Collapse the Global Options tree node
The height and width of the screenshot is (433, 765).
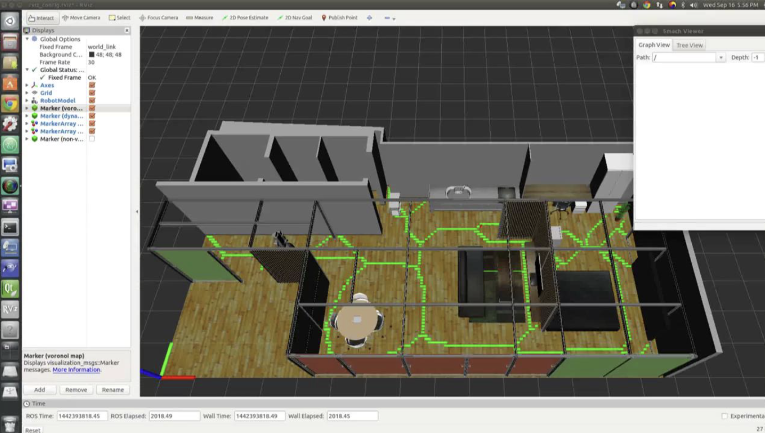(27, 39)
